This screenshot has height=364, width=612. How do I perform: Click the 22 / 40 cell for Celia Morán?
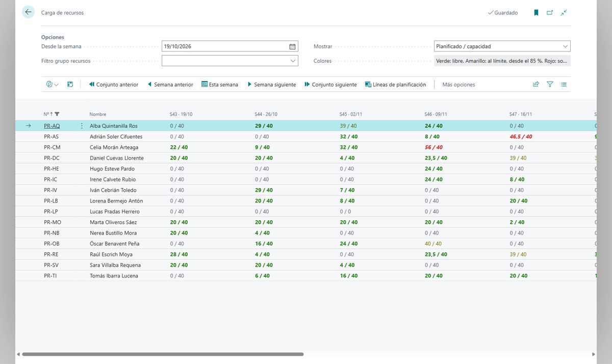click(179, 147)
